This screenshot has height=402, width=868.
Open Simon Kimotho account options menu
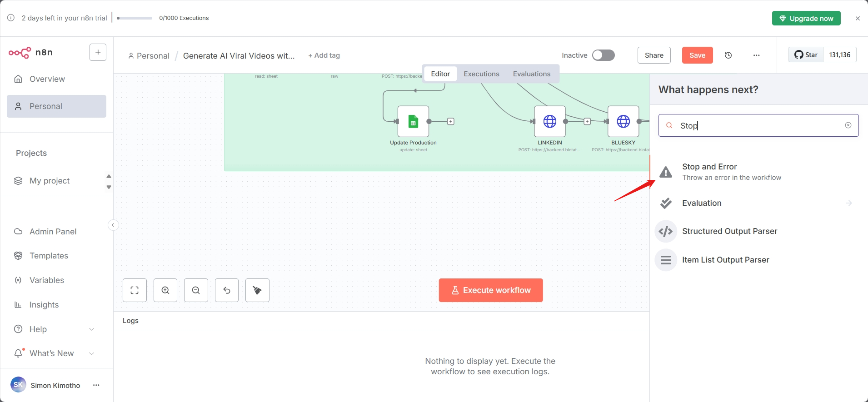pos(96,385)
